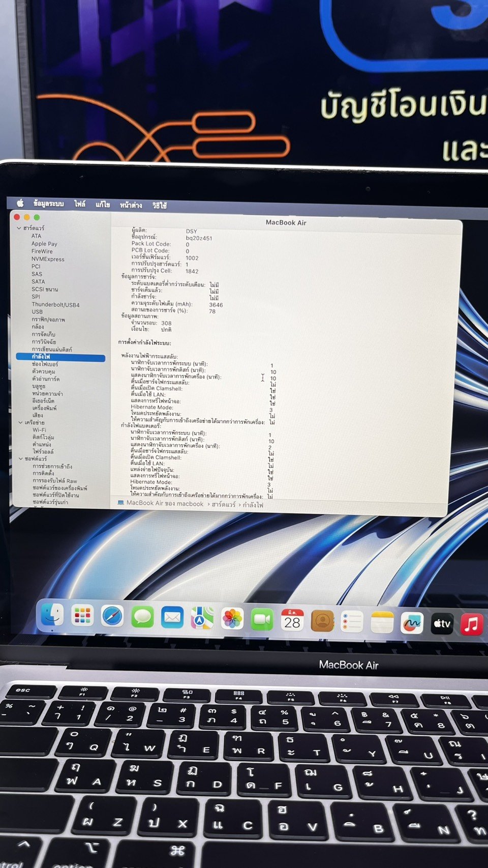Launch the Photos app in the dock
Screen dimensions: 488x868
point(232,619)
